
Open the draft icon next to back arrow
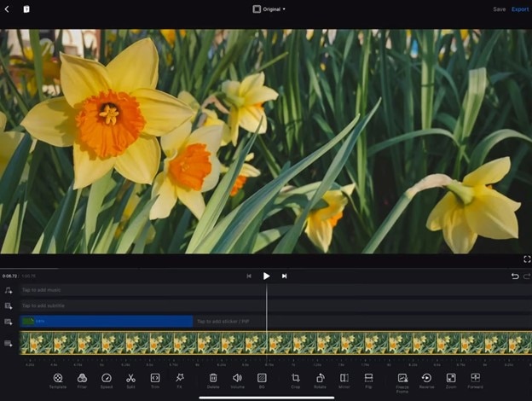click(x=26, y=9)
